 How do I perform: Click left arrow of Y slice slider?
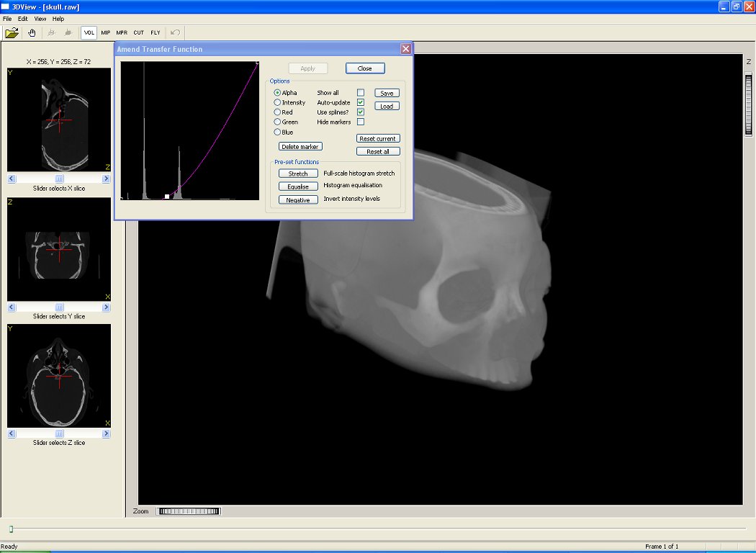[12, 307]
